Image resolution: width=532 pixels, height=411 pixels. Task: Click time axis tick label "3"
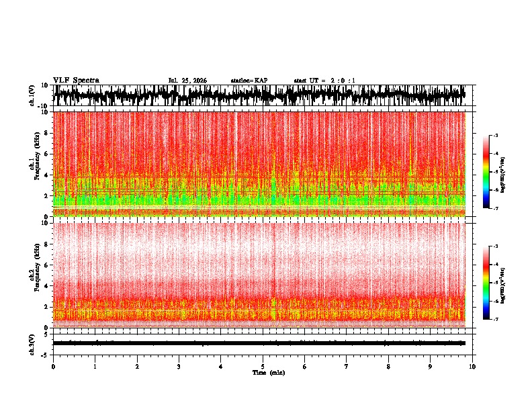click(179, 367)
